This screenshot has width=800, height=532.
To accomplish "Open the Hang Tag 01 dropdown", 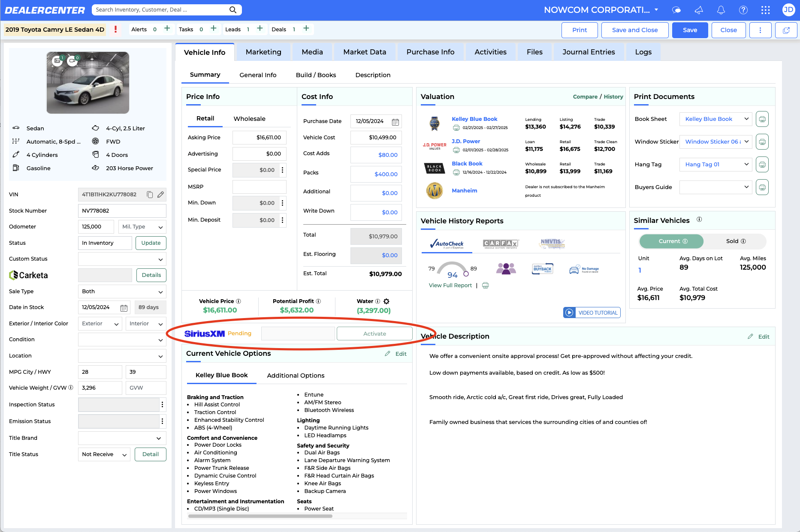I will click(x=716, y=165).
